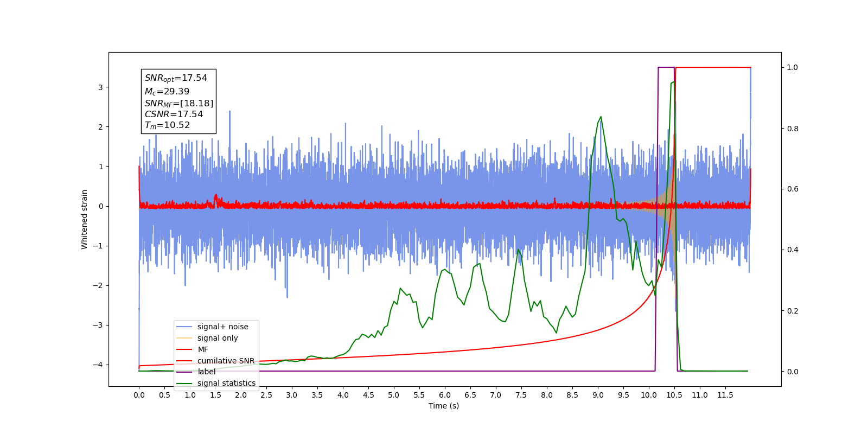Image resolution: width=868 pixels, height=434 pixels.
Task: Click the 0.0 tick on time axis
Action: point(139,395)
